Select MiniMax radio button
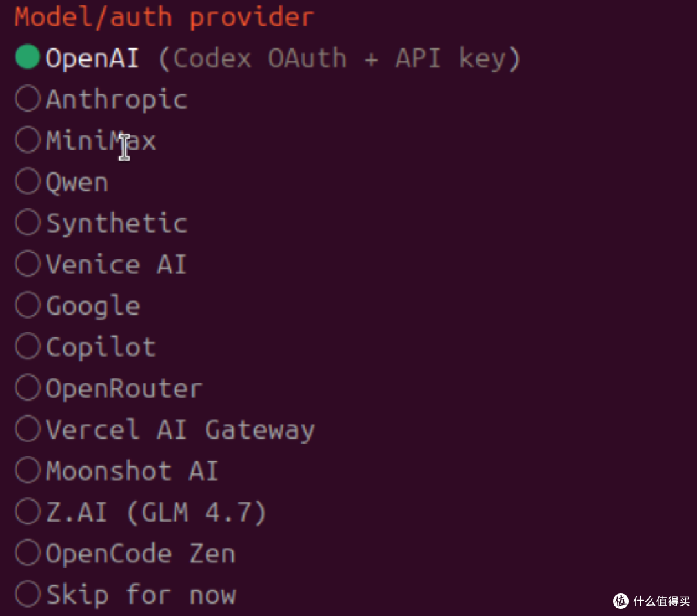The image size is (697, 616). 28,139
